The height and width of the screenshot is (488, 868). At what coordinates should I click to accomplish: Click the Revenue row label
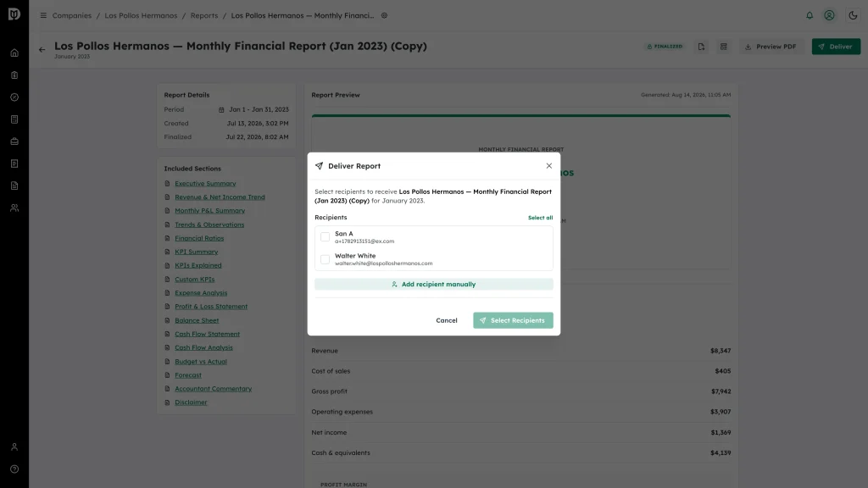coord(325,351)
